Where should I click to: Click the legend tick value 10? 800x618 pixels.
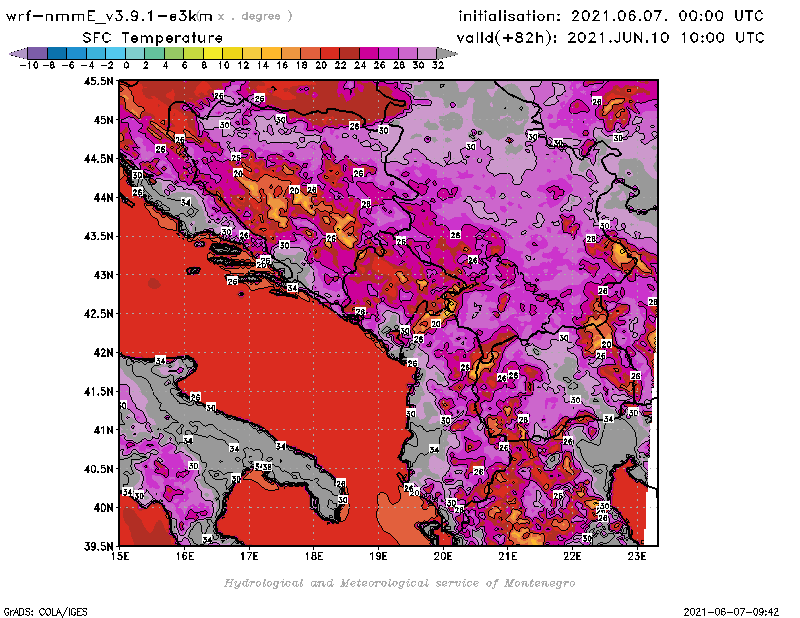(x=223, y=65)
